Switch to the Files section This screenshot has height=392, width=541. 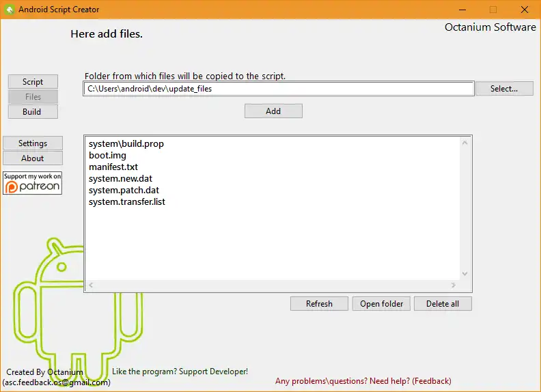(33, 97)
